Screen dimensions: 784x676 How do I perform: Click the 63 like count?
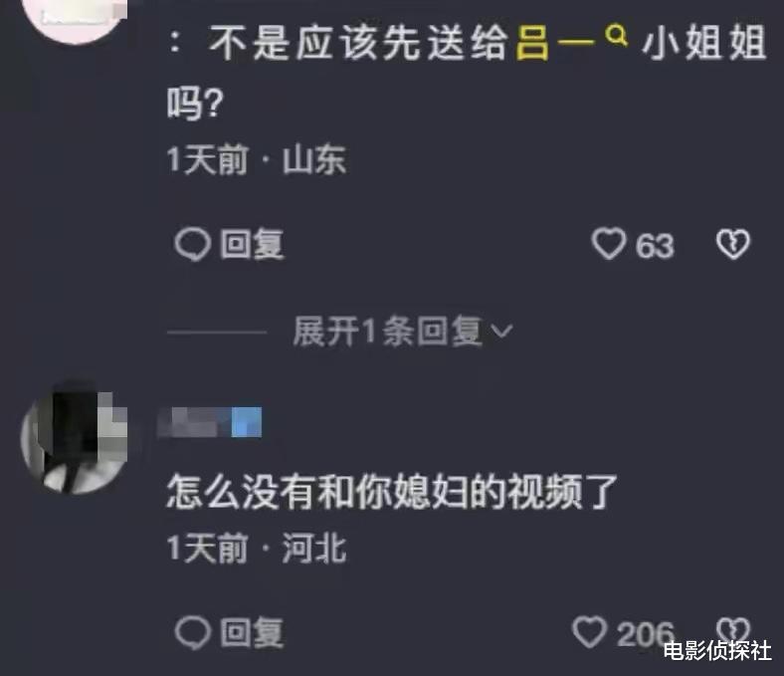click(x=655, y=246)
